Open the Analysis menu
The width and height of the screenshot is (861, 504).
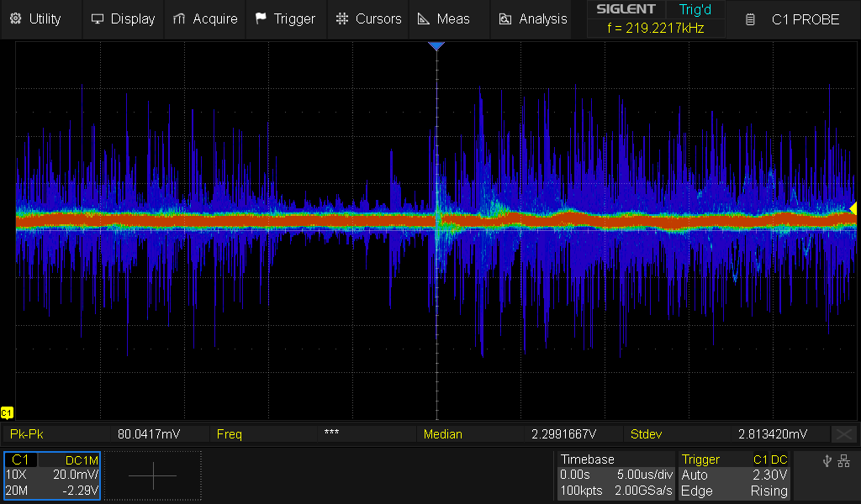(x=533, y=18)
